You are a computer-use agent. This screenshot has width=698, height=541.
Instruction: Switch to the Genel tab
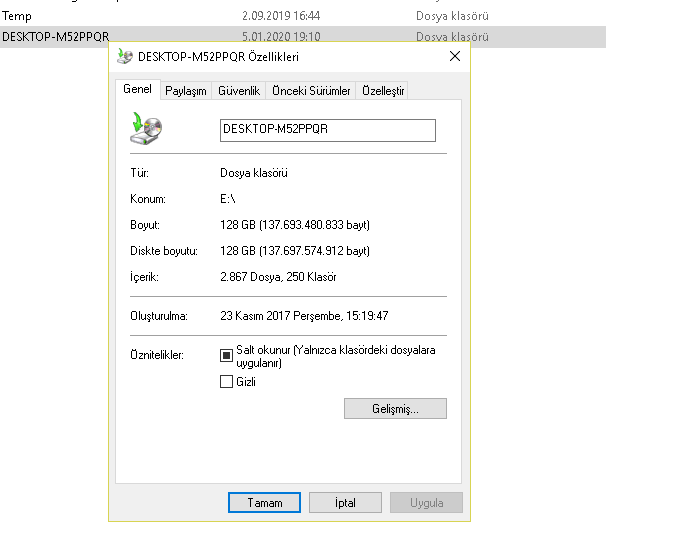138,89
